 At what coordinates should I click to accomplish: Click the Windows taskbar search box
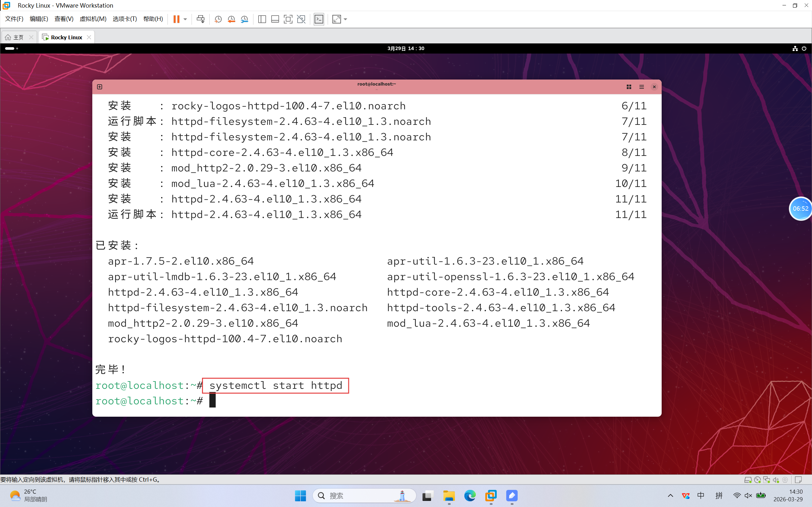[364, 496]
